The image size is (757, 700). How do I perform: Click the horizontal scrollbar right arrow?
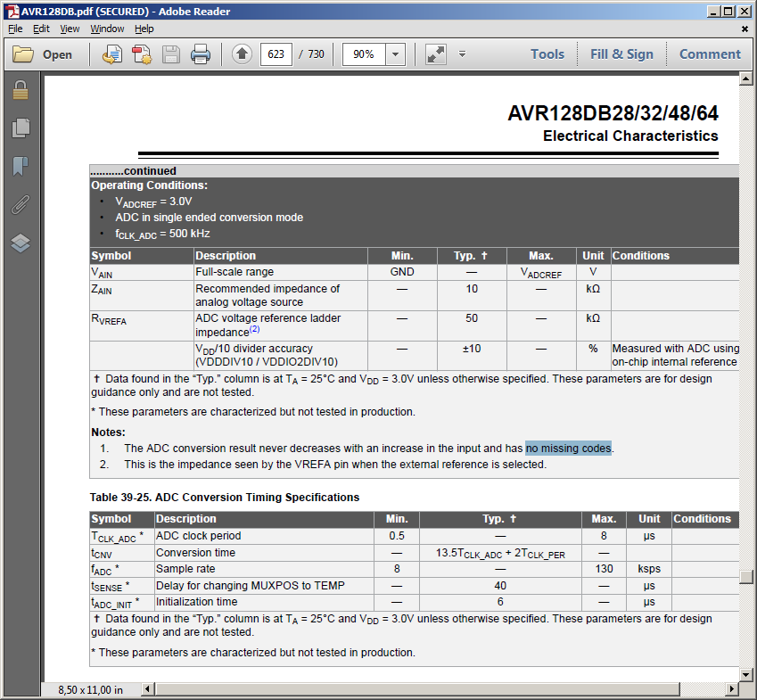[732, 689]
